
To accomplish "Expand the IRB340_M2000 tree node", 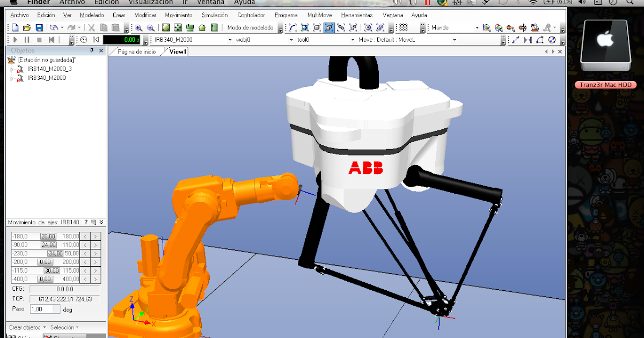I will pos(12,78).
